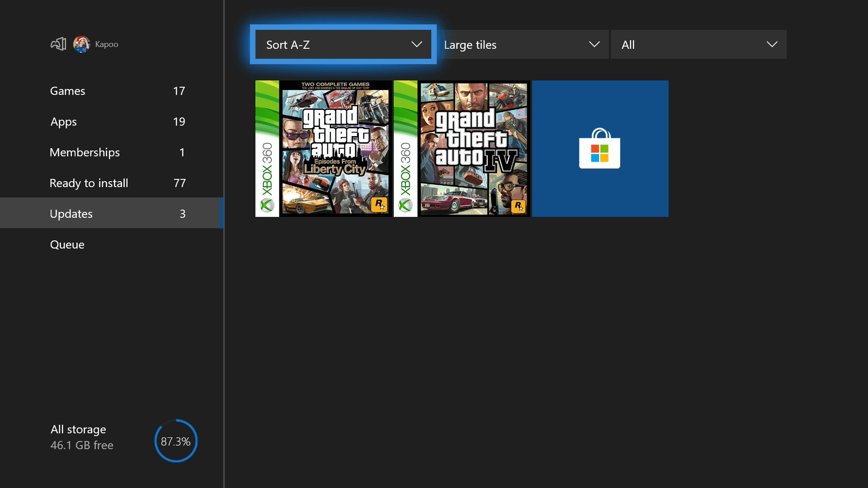Open All storage 46.1 GB free
The width and height of the screenshot is (868, 488).
[82, 437]
